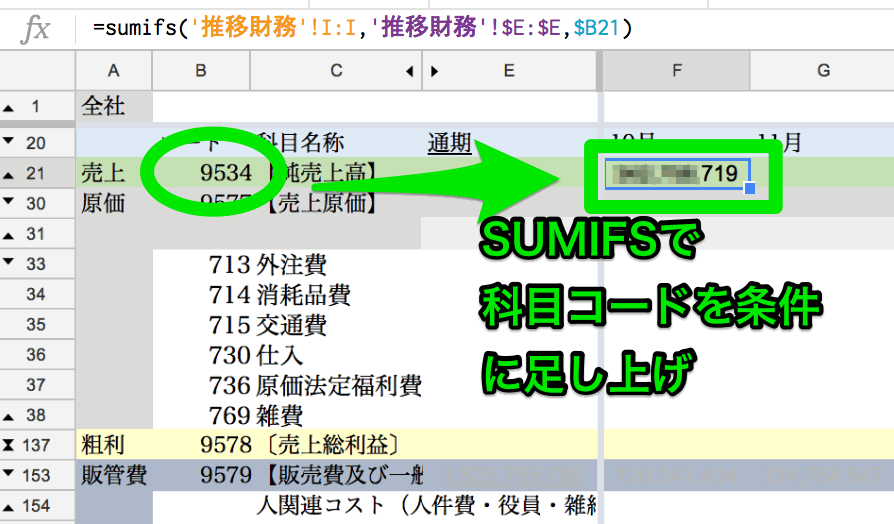
Task: Click the fill handle of selected cell
Action: pos(750,188)
